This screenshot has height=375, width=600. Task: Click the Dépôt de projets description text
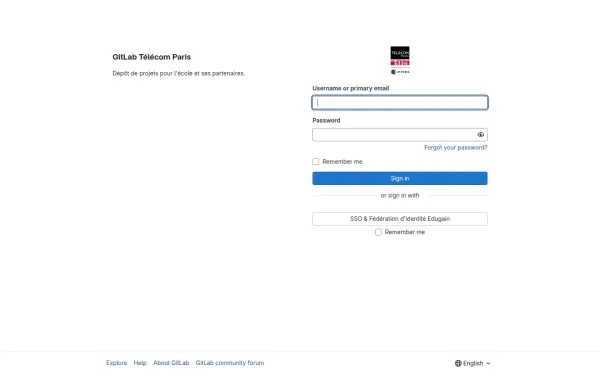[179, 73]
